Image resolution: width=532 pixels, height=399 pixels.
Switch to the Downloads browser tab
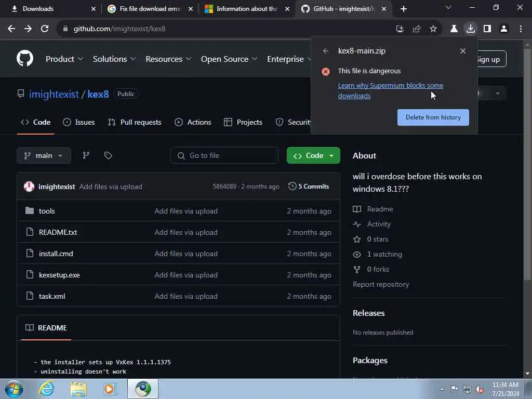tap(54, 9)
